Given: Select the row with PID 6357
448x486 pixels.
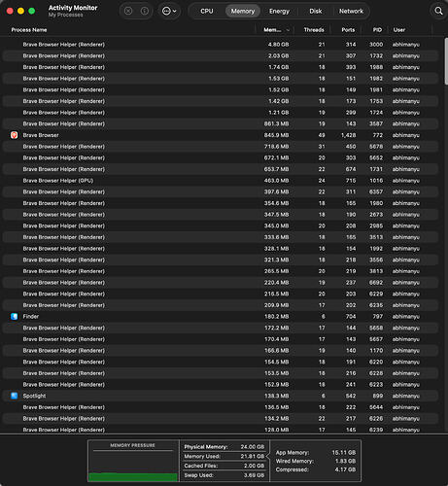Looking at the screenshot, I should click(221, 191).
